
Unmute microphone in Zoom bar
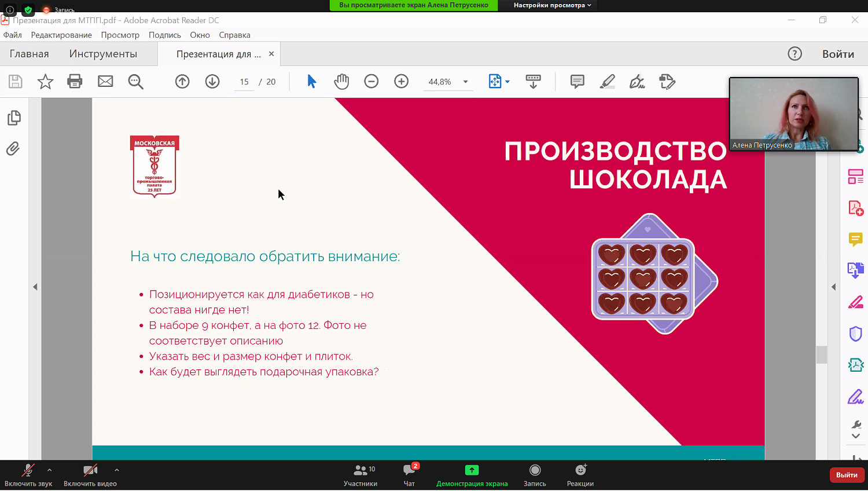point(28,475)
